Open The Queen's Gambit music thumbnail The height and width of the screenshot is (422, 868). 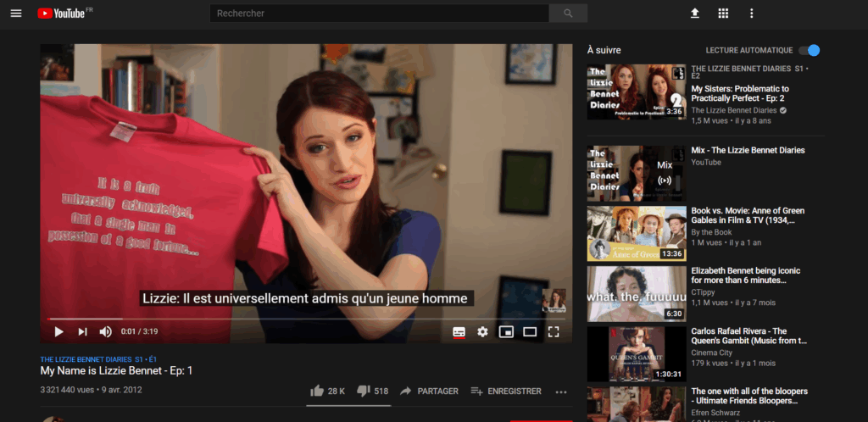[637, 354]
